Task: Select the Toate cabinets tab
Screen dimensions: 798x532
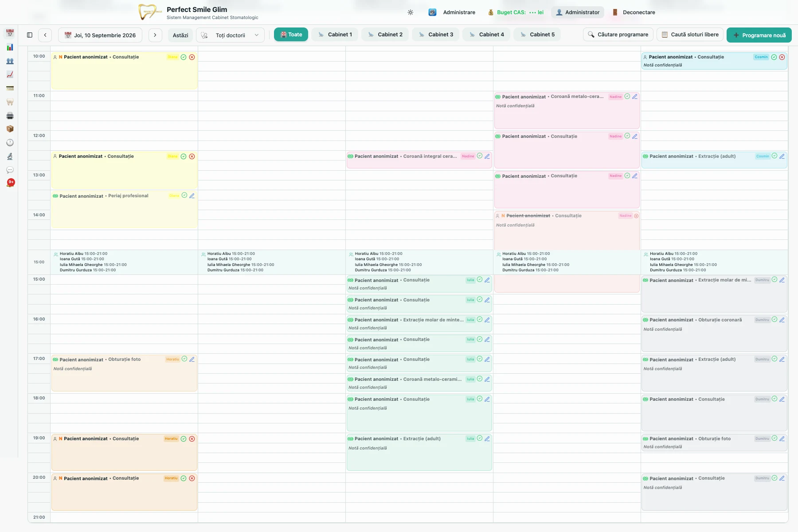Action: tap(291, 35)
